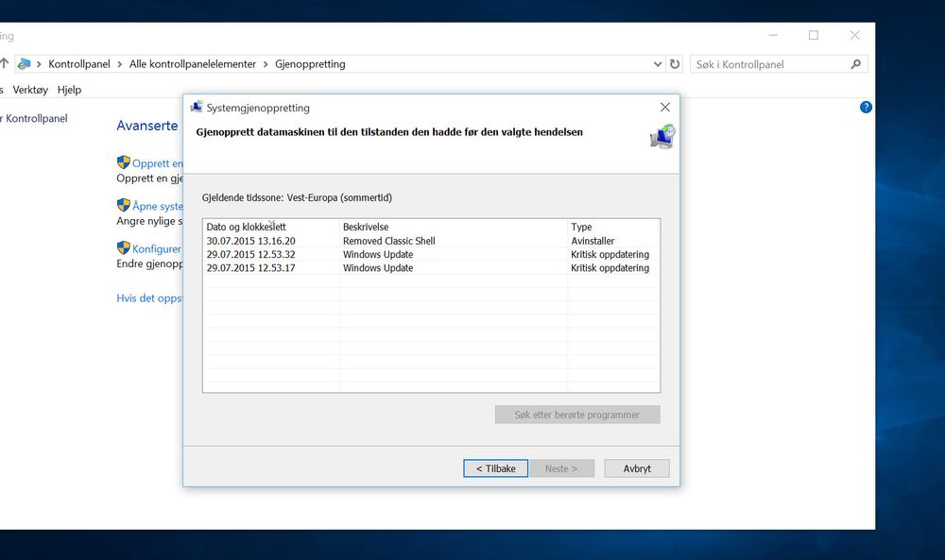Image resolution: width=945 pixels, height=560 pixels.
Task: Minimize the Control Panel window
Action: pyautogui.click(x=773, y=36)
